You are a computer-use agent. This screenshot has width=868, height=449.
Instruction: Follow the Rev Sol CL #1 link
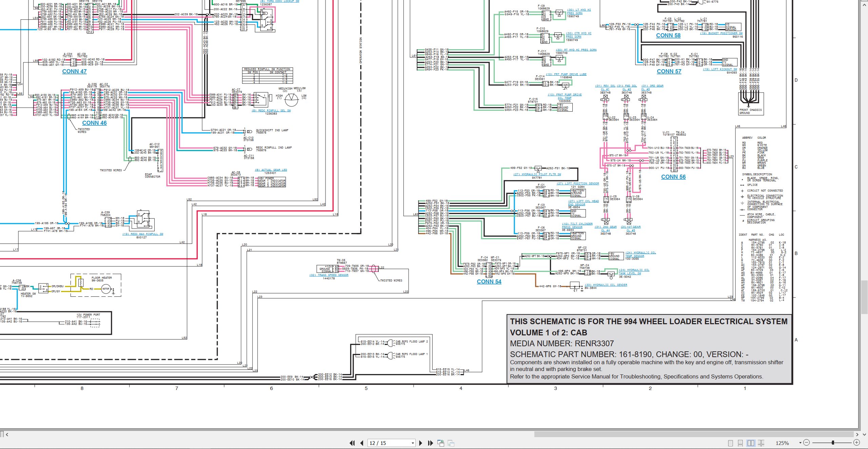pos(605,87)
